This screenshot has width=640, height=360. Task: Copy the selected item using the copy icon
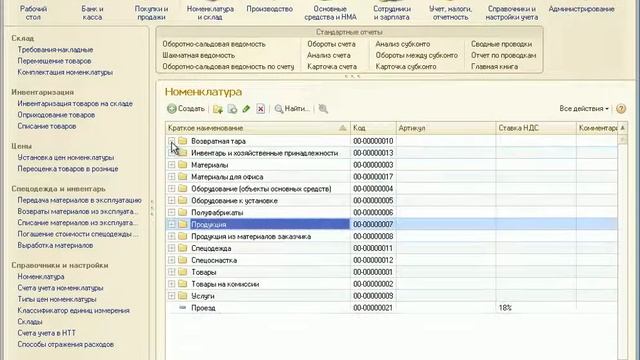click(232, 109)
